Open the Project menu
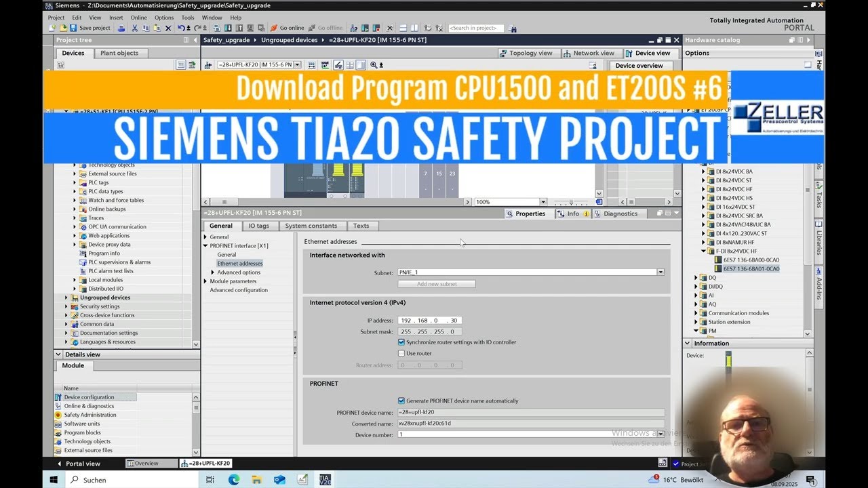 56,18
